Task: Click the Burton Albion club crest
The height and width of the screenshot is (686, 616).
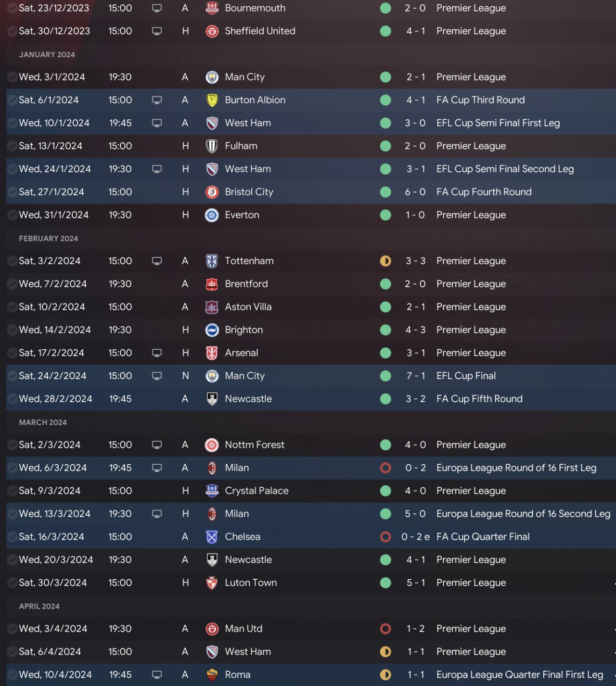Action: (212, 100)
